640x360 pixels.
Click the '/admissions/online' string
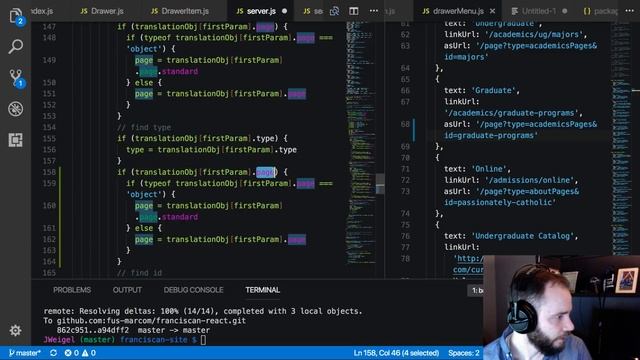pyautogui.click(x=529, y=180)
